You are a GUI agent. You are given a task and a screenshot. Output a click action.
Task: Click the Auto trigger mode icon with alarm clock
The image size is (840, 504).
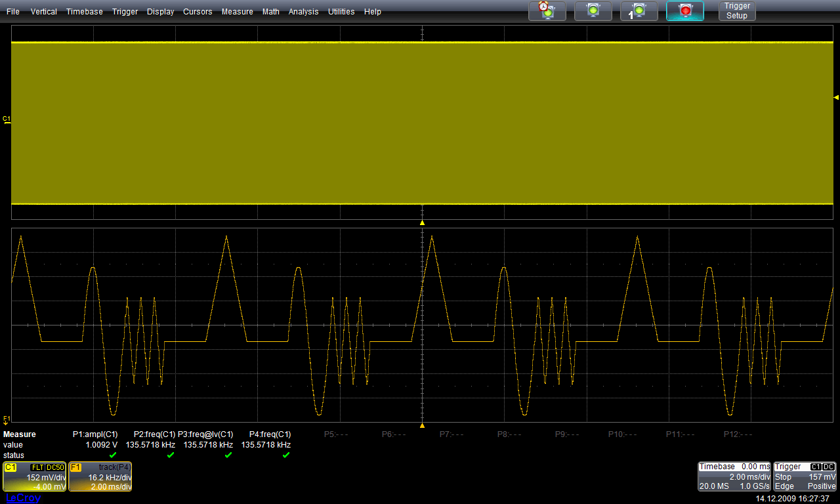547,10
